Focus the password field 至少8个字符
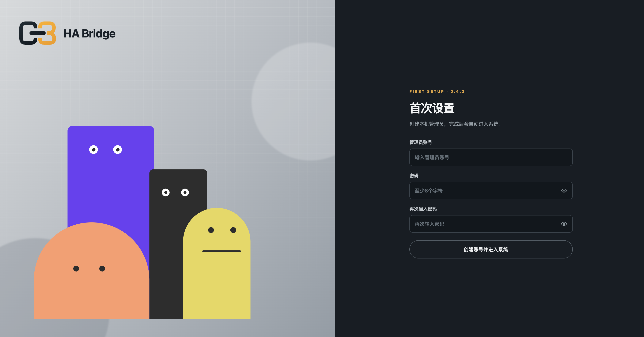The height and width of the screenshot is (337, 644). coord(491,191)
